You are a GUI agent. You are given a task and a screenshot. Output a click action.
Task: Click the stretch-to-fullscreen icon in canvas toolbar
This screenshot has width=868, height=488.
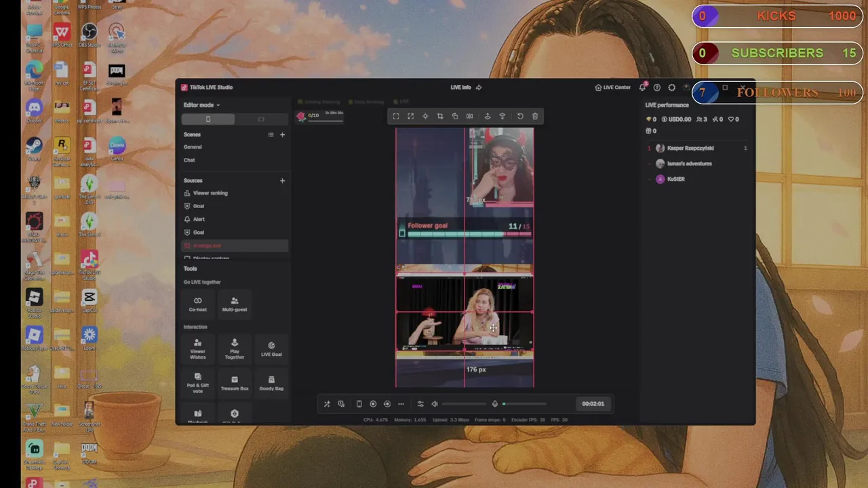point(410,116)
